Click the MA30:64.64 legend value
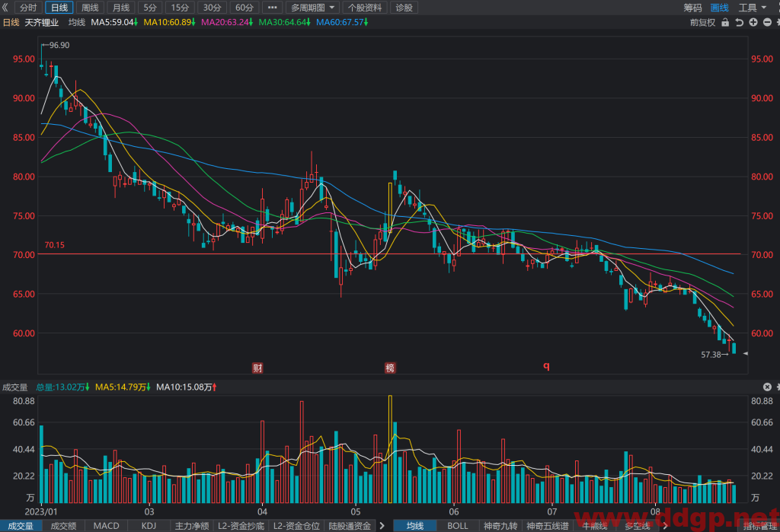The height and width of the screenshot is (532, 780). coord(285,22)
